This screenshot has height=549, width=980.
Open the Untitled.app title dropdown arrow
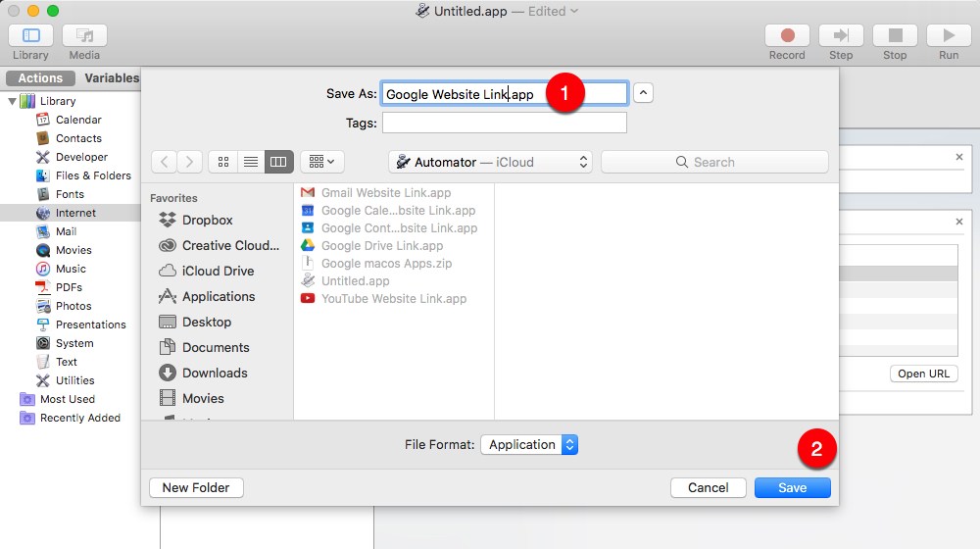(574, 11)
